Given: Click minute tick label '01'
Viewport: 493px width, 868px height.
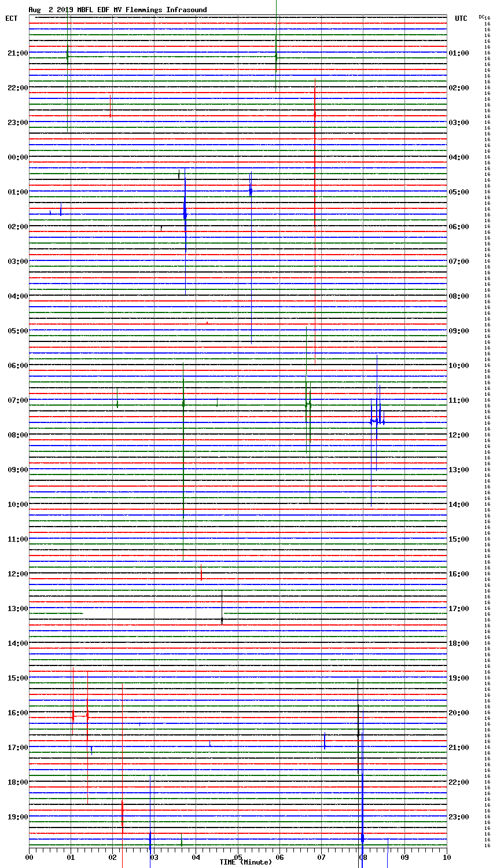Looking at the screenshot, I should pos(71,858).
